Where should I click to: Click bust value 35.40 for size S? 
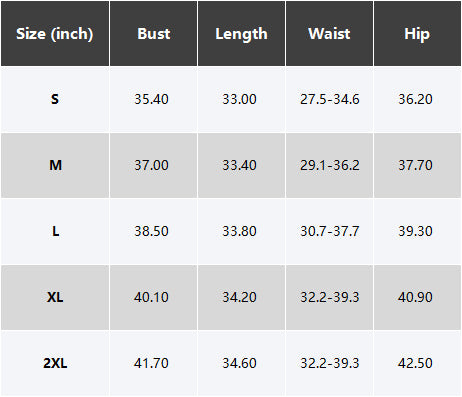click(x=151, y=99)
